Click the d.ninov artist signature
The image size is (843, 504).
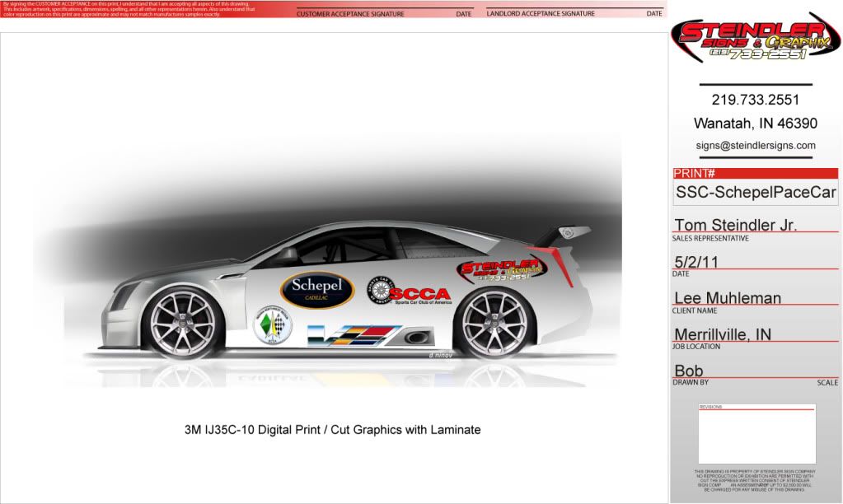tap(440, 355)
